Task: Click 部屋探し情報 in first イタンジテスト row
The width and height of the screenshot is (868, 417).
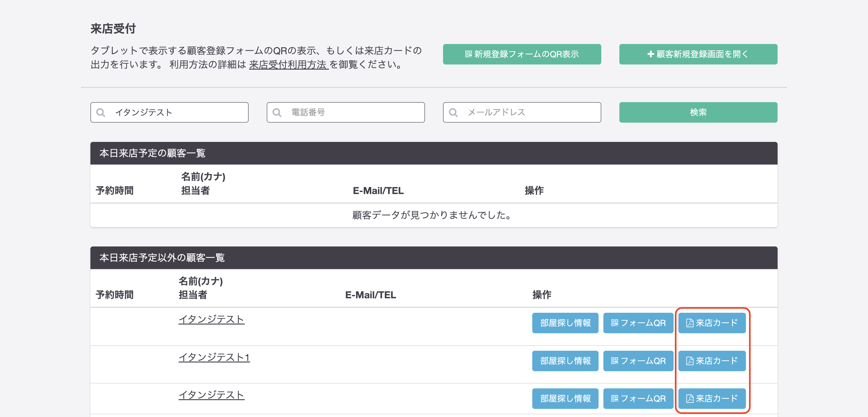Action: [x=565, y=323]
